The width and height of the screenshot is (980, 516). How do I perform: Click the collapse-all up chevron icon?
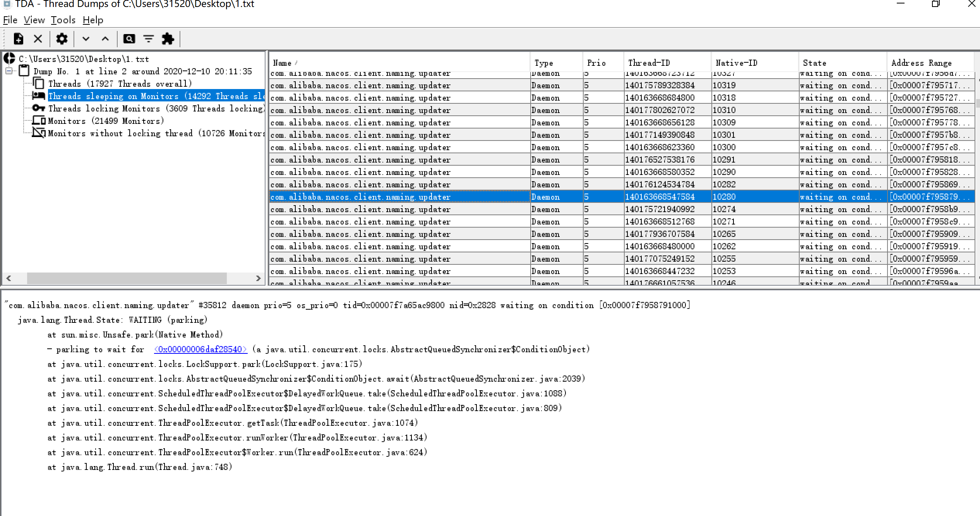(x=105, y=39)
